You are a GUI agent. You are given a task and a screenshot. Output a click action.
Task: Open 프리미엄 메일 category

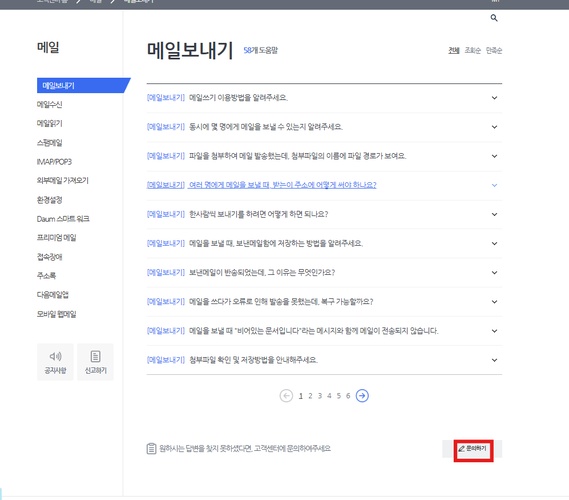56,238
